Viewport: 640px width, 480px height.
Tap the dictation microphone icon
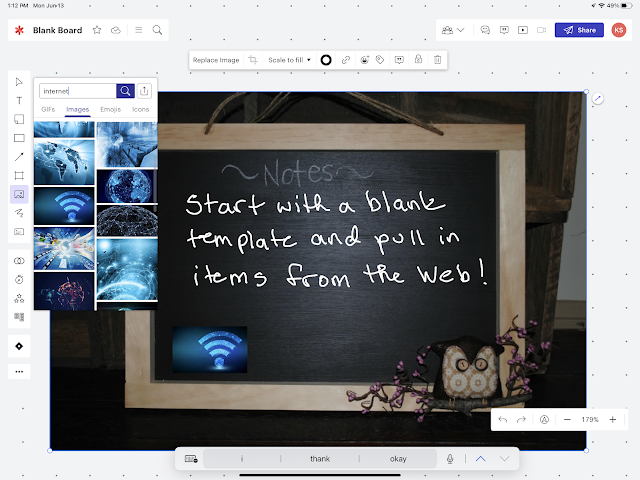(450, 459)
